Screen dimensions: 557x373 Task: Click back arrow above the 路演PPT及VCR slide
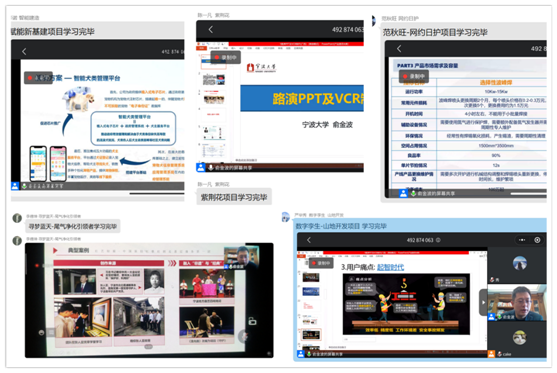coord(211,29)
